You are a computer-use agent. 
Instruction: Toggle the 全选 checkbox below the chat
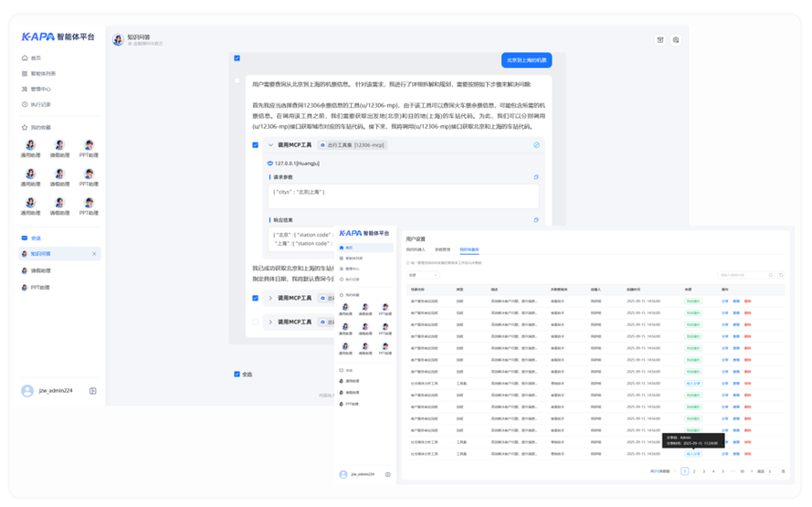pyautogui.click(x=237, y=374)
